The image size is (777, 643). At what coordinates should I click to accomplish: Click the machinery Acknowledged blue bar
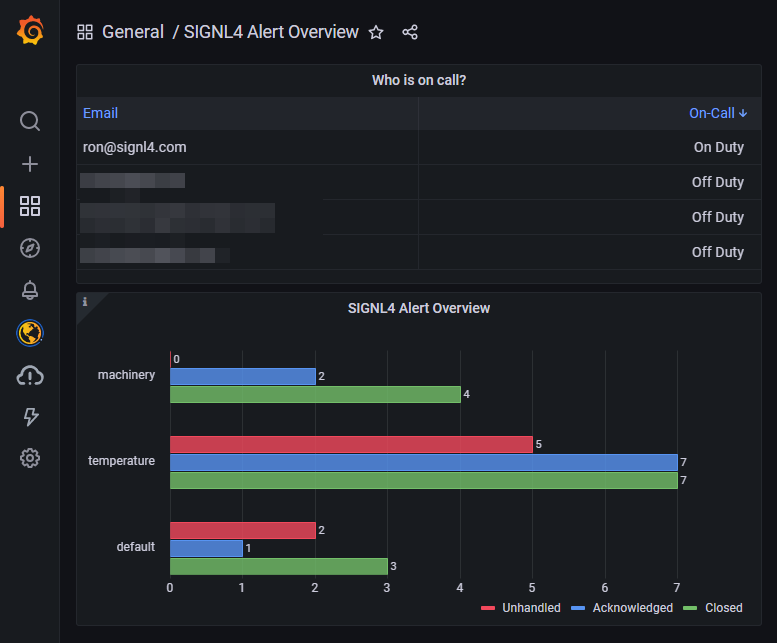243,376
